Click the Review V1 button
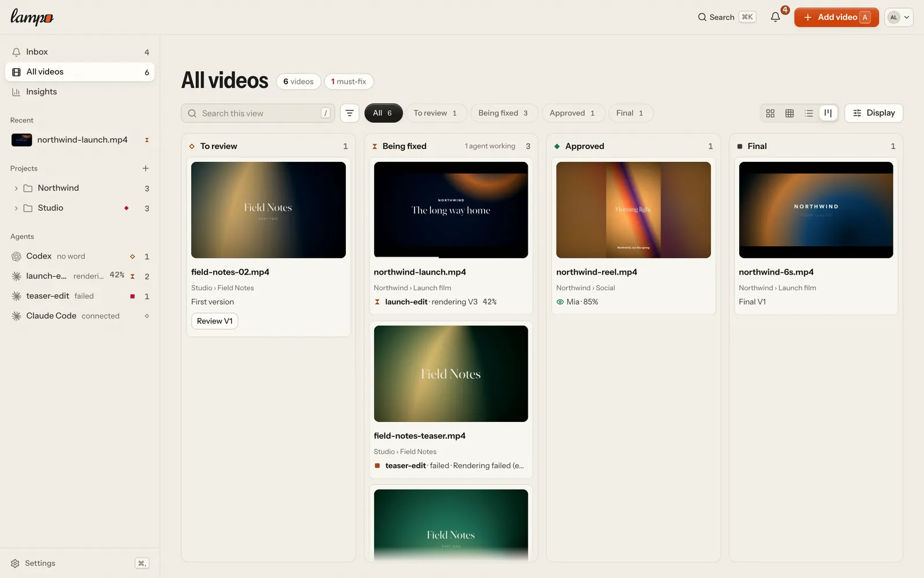The image size is (924, 578). [x=215, y=321]
